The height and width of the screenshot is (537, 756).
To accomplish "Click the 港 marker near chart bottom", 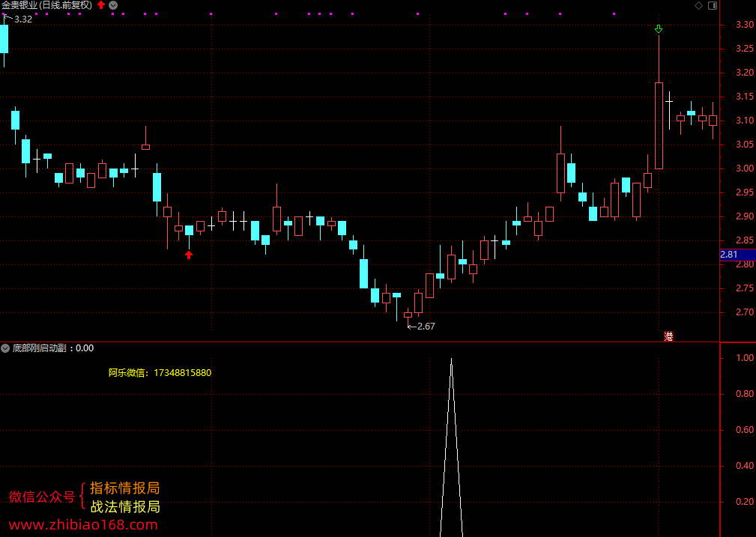I will point(668,336).
